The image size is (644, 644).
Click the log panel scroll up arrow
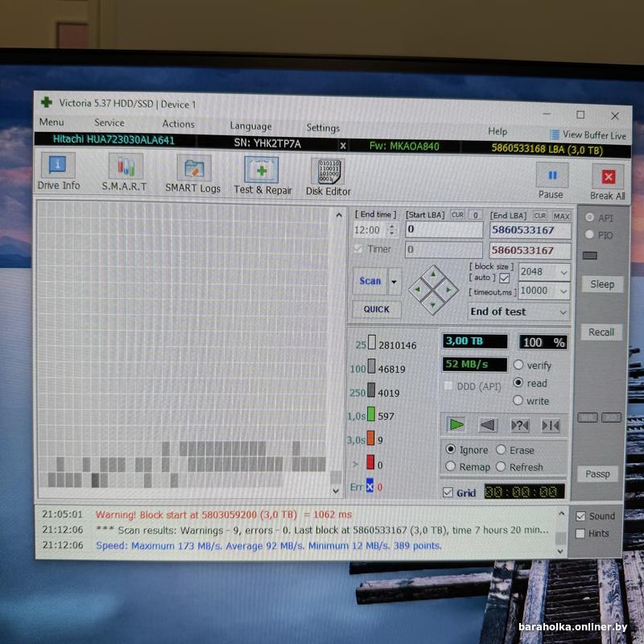coord(561,513)
